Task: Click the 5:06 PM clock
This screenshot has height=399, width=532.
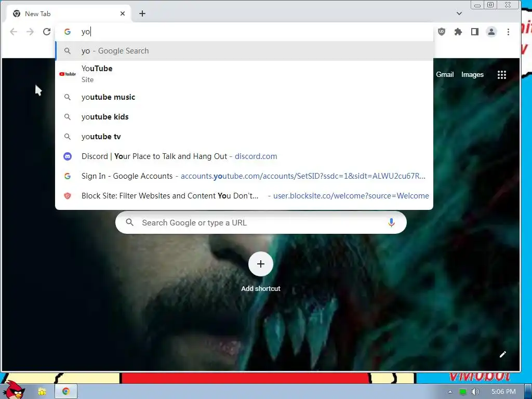Action: point(503,392)
